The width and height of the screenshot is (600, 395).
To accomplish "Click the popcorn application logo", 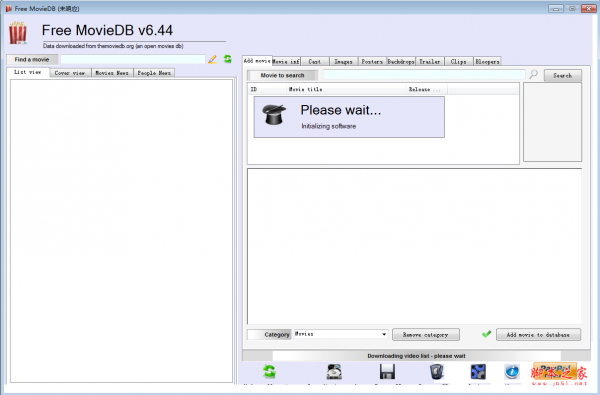I will point(18,33).
